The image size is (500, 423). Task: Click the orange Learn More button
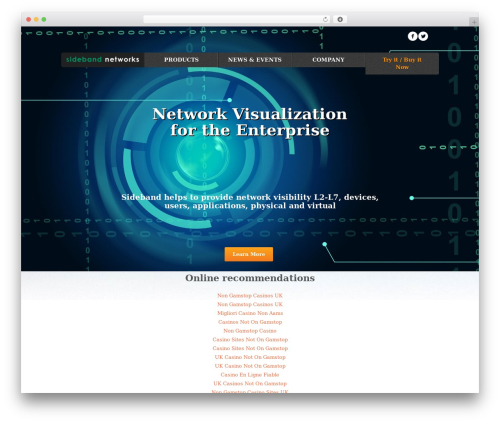tap(249, 254)
